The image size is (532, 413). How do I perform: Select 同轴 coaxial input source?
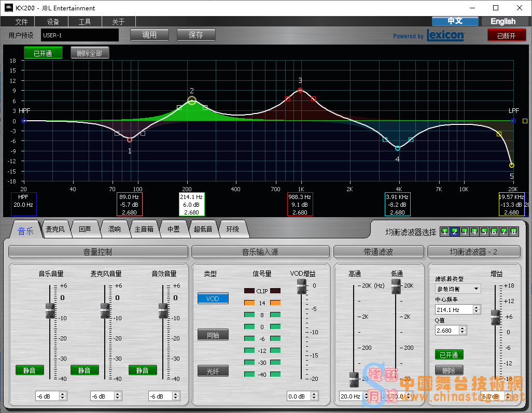tap(213, 335)
